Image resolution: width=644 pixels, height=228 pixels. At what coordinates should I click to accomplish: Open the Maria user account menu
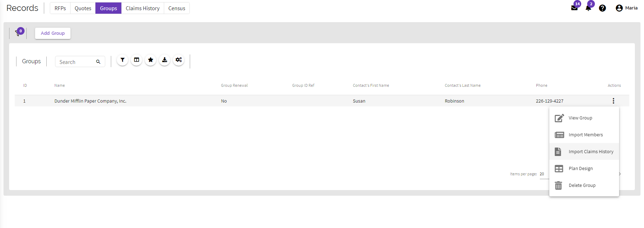coord(626,8)
